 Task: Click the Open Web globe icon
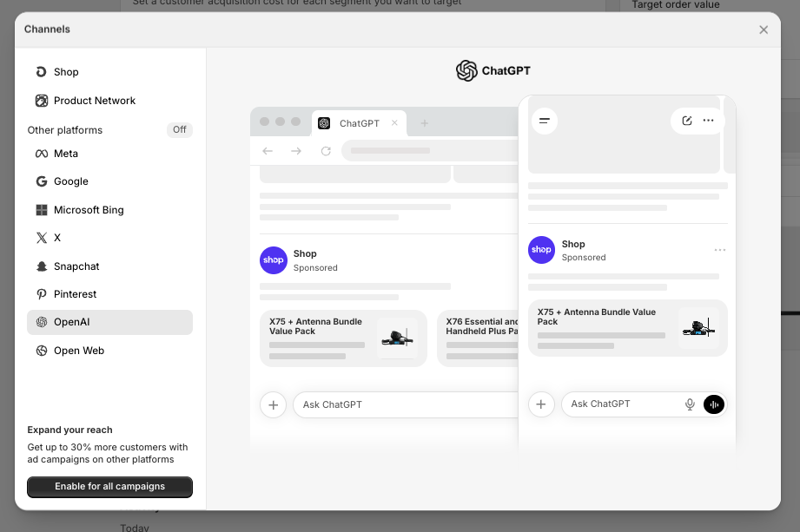(42, 351)
